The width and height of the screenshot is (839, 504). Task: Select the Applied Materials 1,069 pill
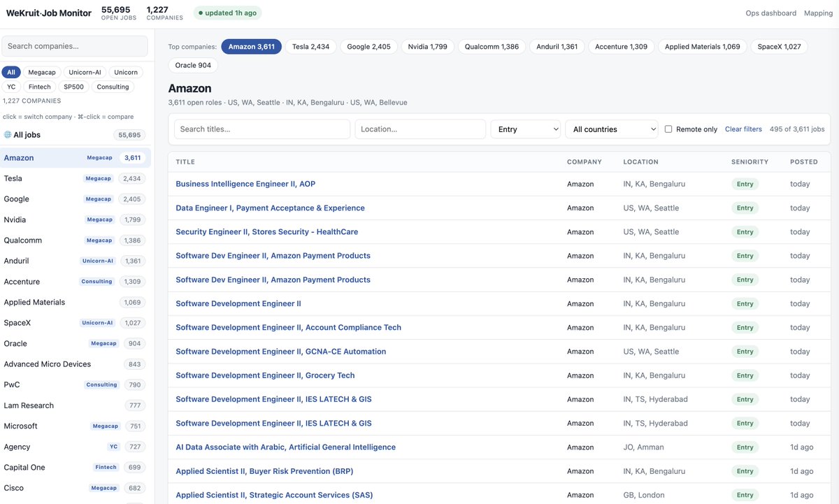[703, 47]
